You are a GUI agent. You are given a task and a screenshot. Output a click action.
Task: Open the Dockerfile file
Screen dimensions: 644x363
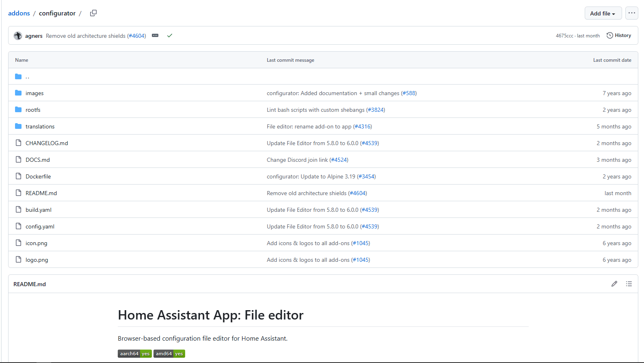38,177
